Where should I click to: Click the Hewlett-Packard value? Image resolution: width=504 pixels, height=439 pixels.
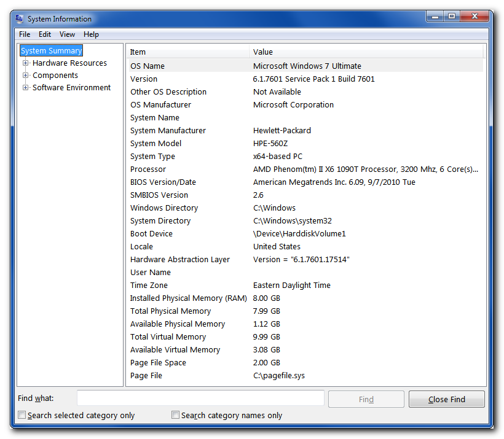click(282, 130)
